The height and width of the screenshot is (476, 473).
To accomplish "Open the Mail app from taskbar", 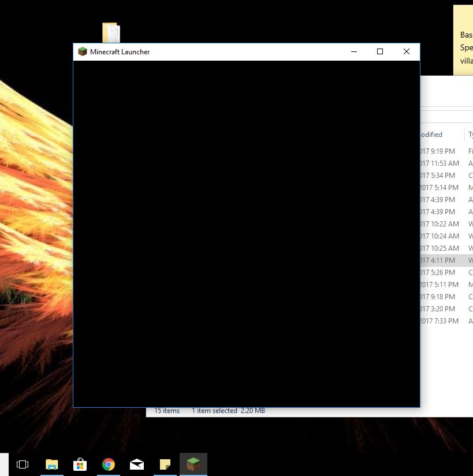I will pyautogui.click(x=137, y=464).
